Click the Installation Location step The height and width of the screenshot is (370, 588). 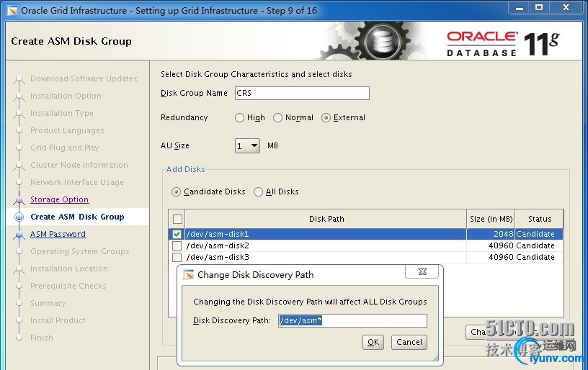[x=69, y=269]
